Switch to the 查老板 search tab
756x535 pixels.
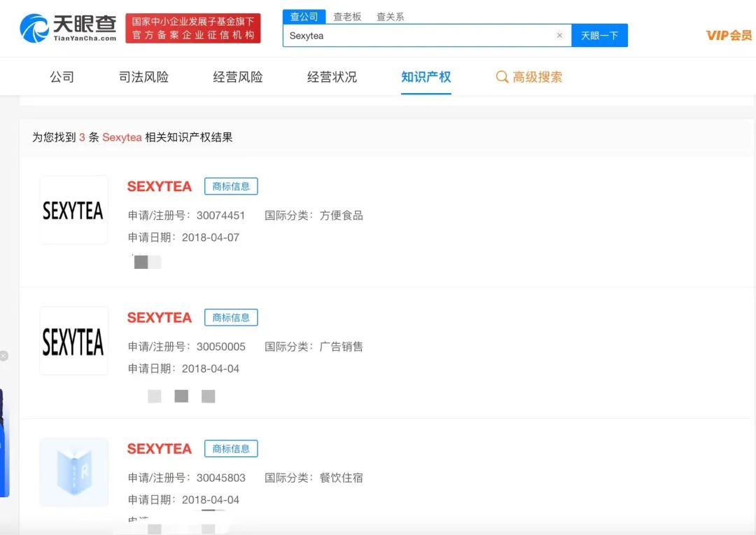point(347,17)
